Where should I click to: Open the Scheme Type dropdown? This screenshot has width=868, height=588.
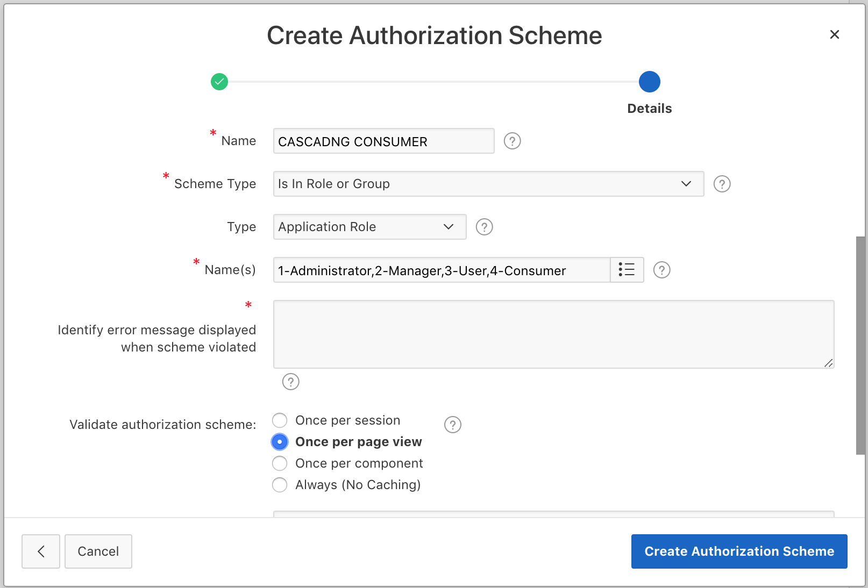coord(488,184)
